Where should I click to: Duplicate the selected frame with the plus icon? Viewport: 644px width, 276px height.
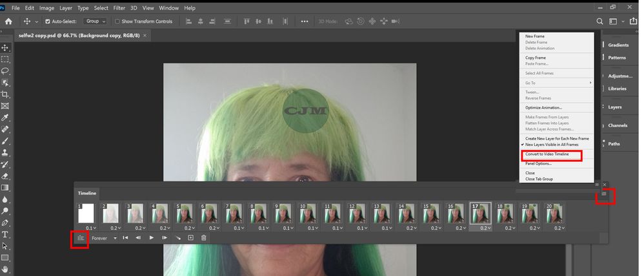coord(190,238)
